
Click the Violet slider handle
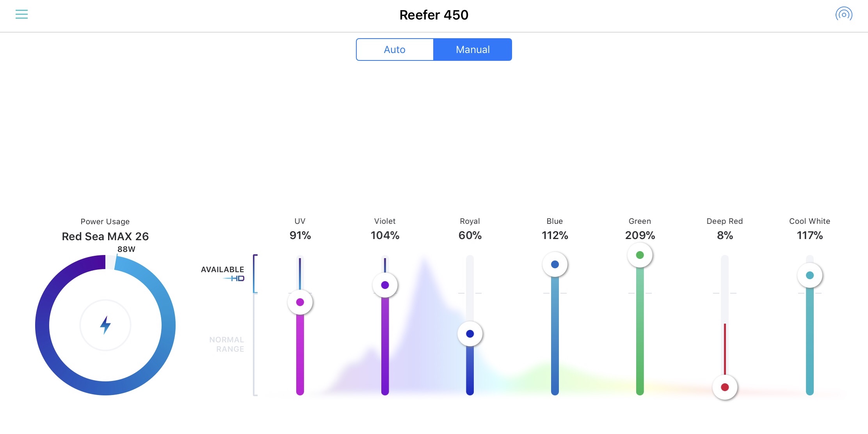(x=385, y=285)
